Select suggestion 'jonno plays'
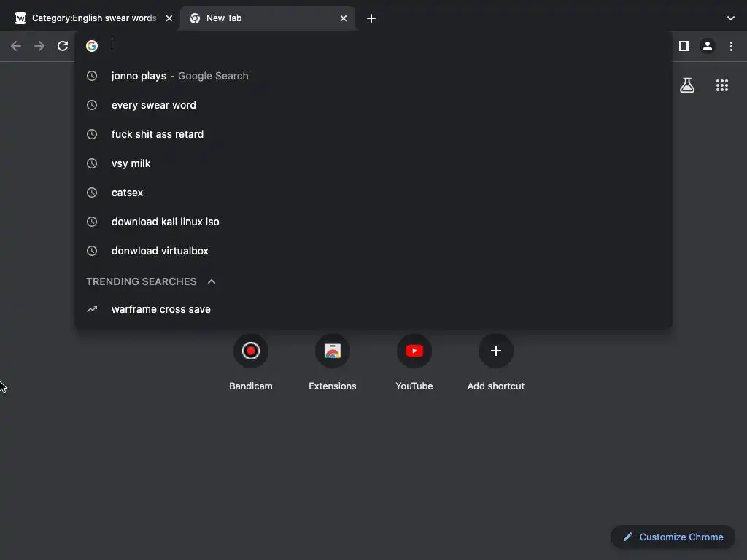The image size is (747, 560). tap(373, 76)
